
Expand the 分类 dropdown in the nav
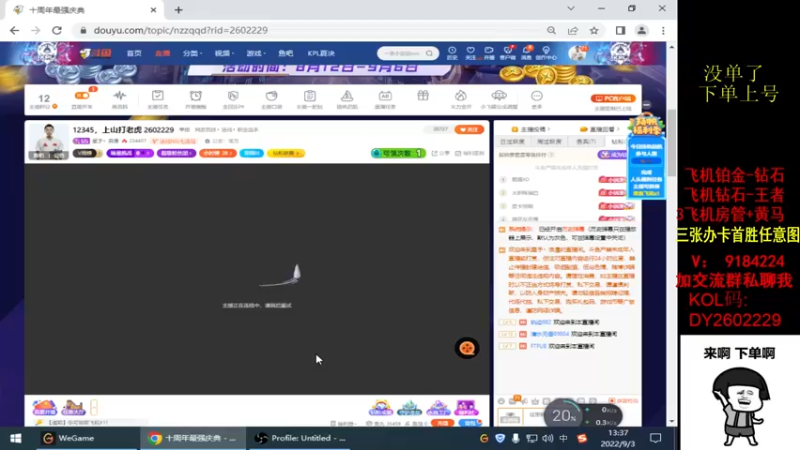pos(192,53)
